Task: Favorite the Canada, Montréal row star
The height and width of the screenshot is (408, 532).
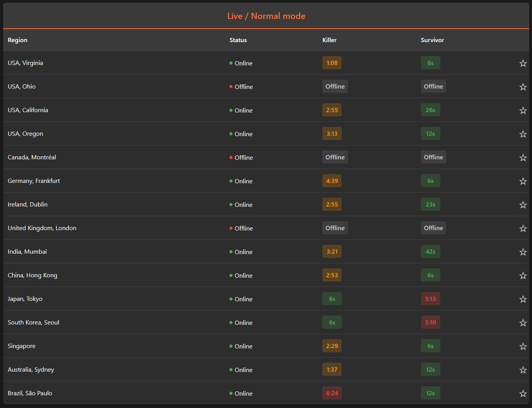Action: pyautogui.click(x=523, y=157)
